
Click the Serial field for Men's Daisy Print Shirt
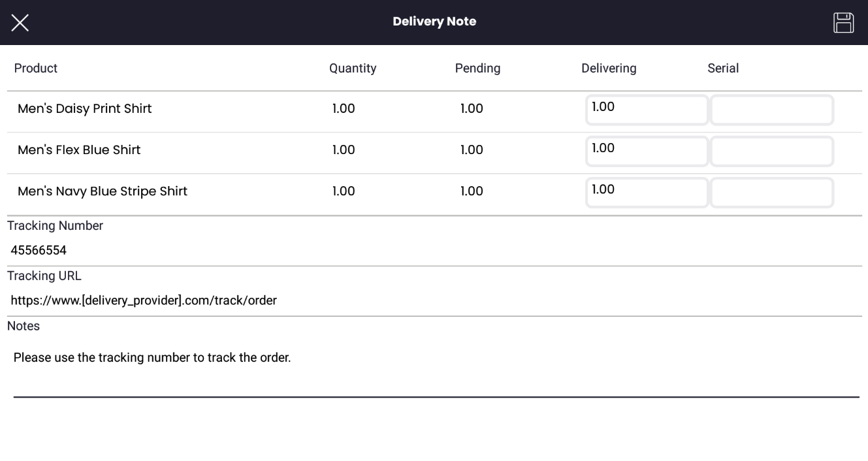(x=771, y=109)
